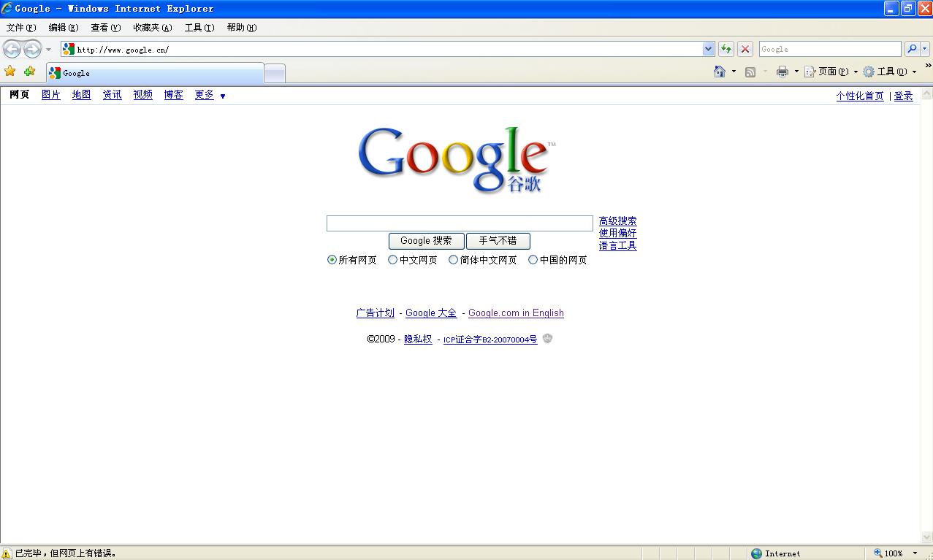Click the Google favicon in address bar

[x=69, y=49]
